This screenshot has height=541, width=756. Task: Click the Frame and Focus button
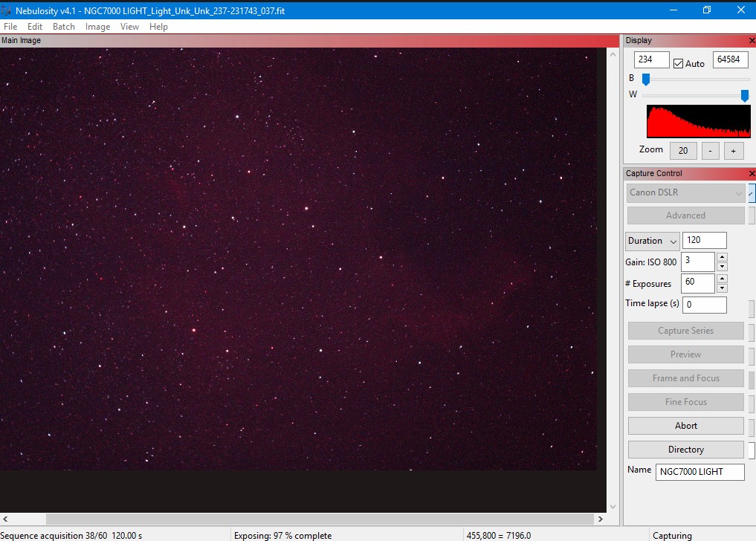685,378
